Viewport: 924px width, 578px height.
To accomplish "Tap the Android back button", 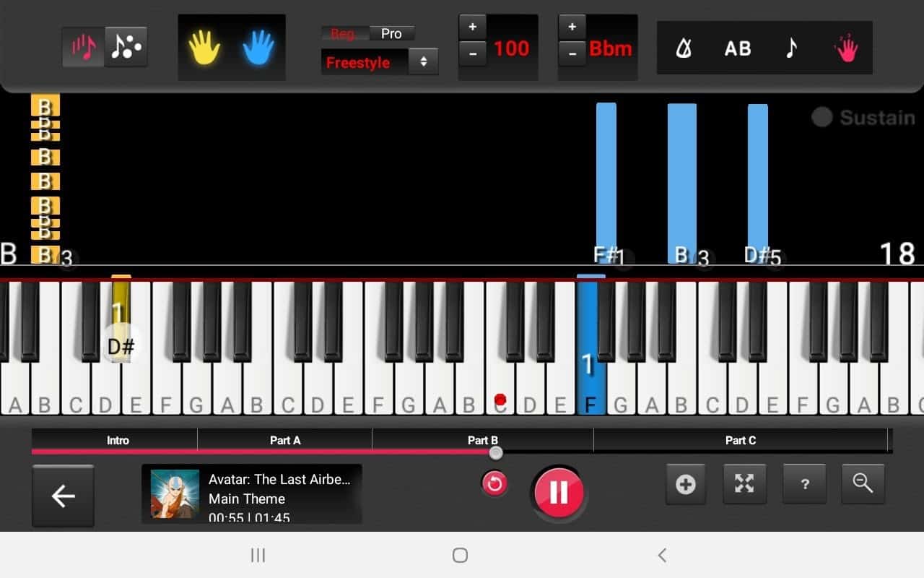I will (662, 555).
